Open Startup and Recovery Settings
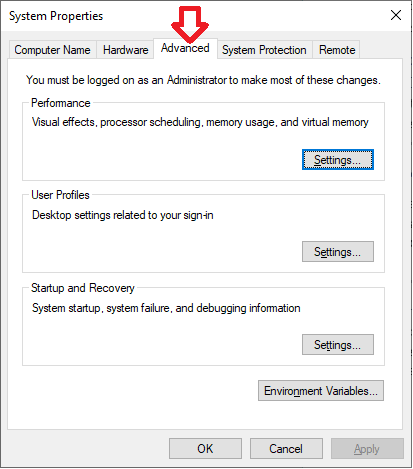 point(338,345)
